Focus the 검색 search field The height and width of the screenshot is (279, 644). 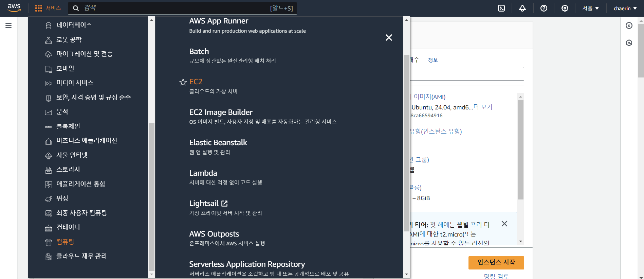point(182,8)
